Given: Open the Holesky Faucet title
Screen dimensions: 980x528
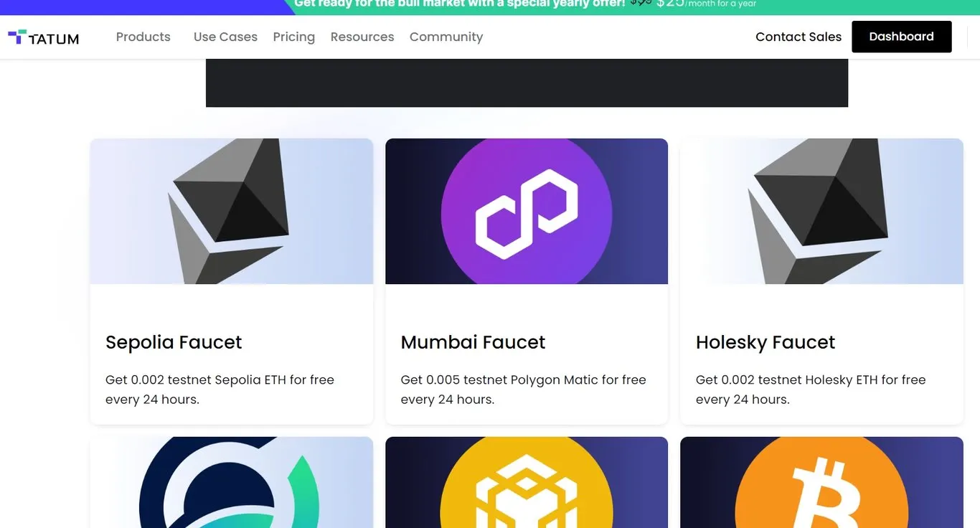Looking at the screenshot, I should (x=765, y=342).
